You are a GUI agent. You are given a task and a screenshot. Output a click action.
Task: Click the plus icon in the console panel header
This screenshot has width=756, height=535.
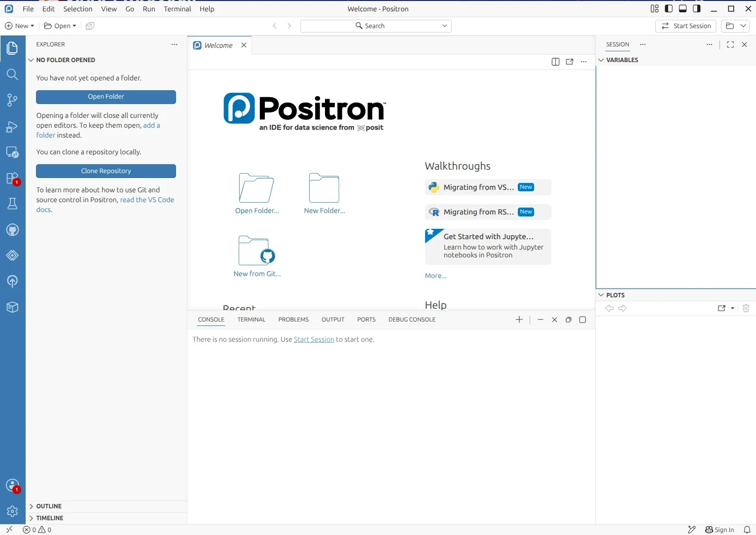click(x=519, y=320)
